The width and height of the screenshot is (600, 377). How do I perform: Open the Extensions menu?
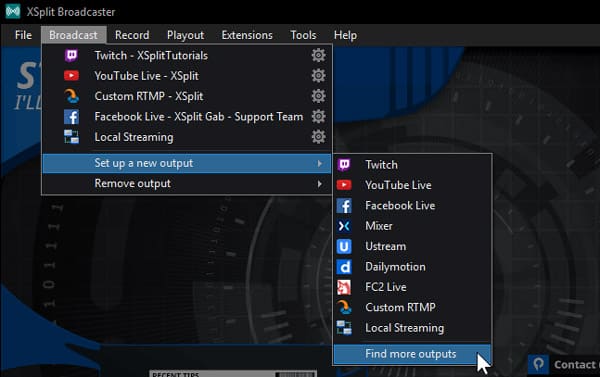(247, 35)
